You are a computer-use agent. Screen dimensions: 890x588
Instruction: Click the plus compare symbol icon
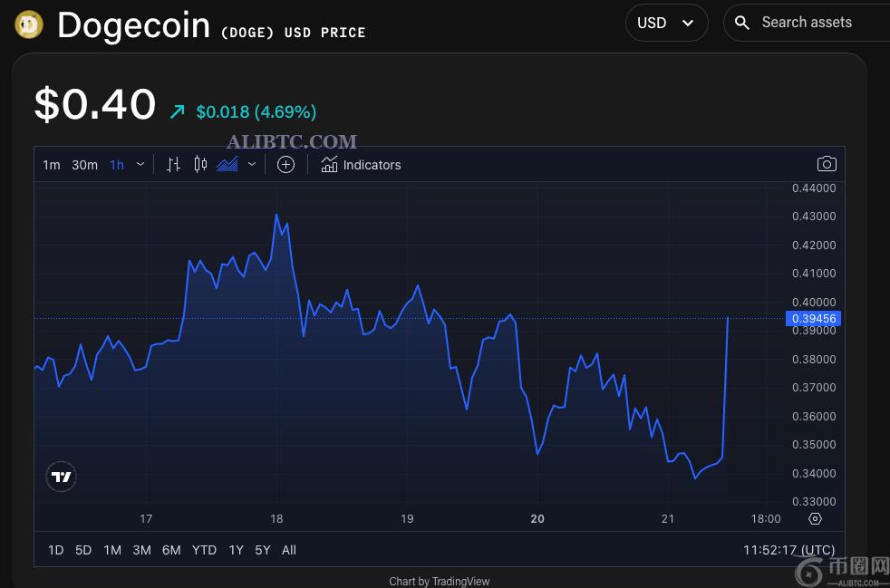coord(285,165)
